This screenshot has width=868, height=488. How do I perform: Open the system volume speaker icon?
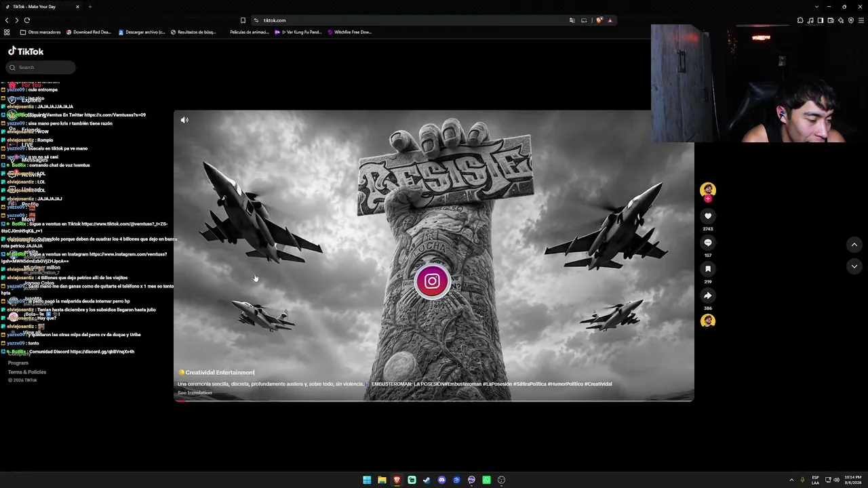tap(836, 480)
